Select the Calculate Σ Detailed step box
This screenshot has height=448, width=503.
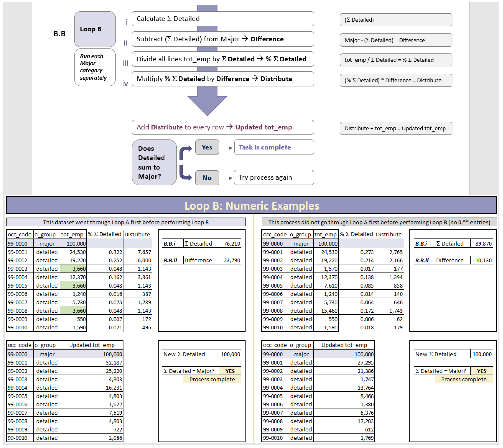point(223,19)
